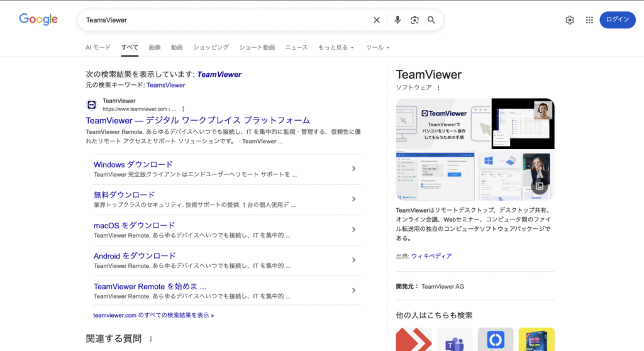The image size is (644, 351).
Task: Open the settings gear icon
Action: click(570, 20)
